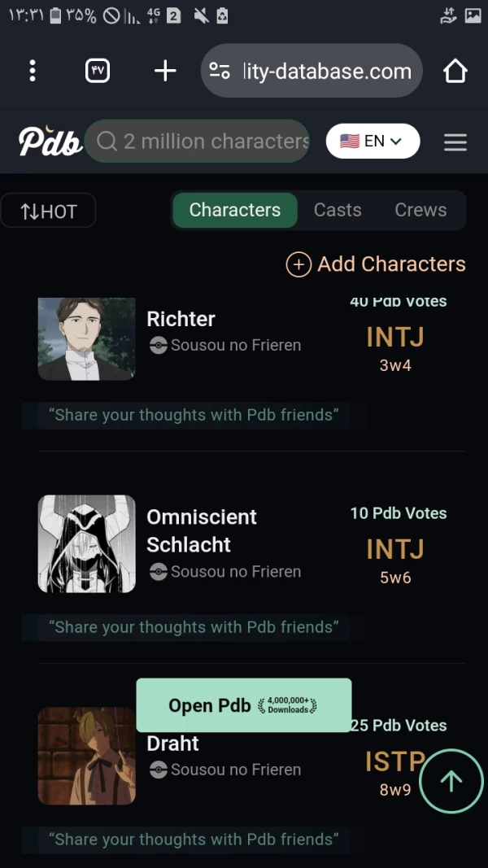Image resolution: width=488 pixels, height=868 pixels.
Task: Switch to the Casts tab
Action: tap(338, 210)
